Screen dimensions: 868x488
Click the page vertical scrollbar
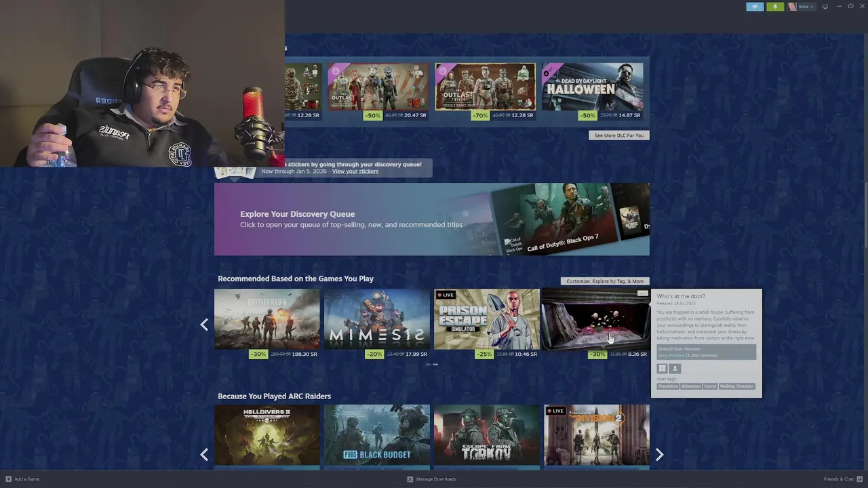(865, 213)
